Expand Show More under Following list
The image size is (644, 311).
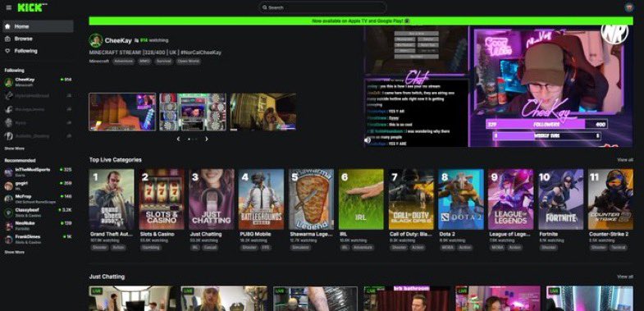[x=15, y=149]
